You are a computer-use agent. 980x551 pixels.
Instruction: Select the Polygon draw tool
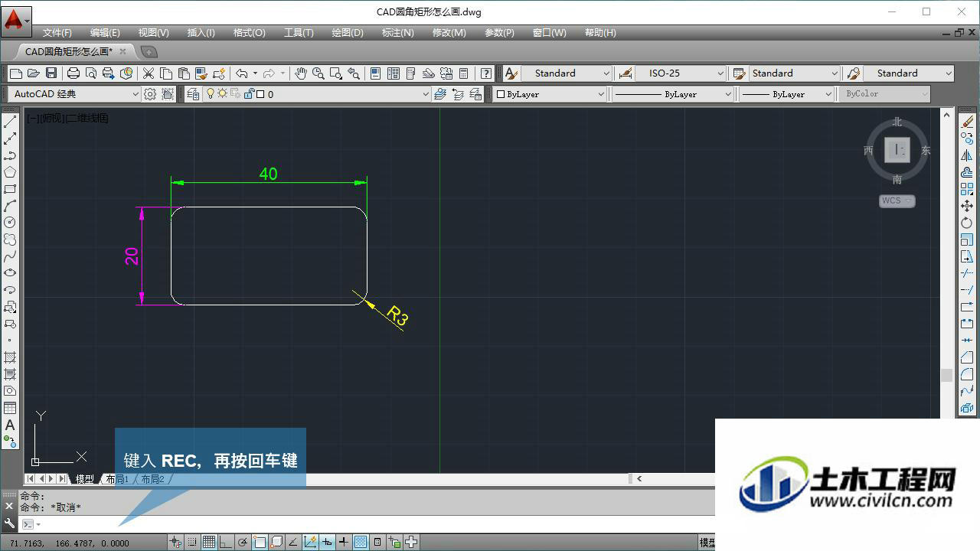coord(10,172)
